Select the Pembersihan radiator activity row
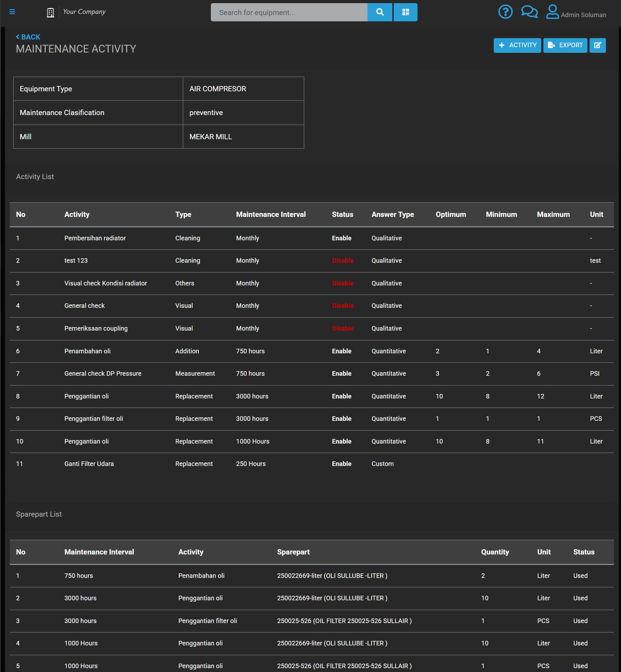This screenshot has height=672, width=621. [95, 238]
